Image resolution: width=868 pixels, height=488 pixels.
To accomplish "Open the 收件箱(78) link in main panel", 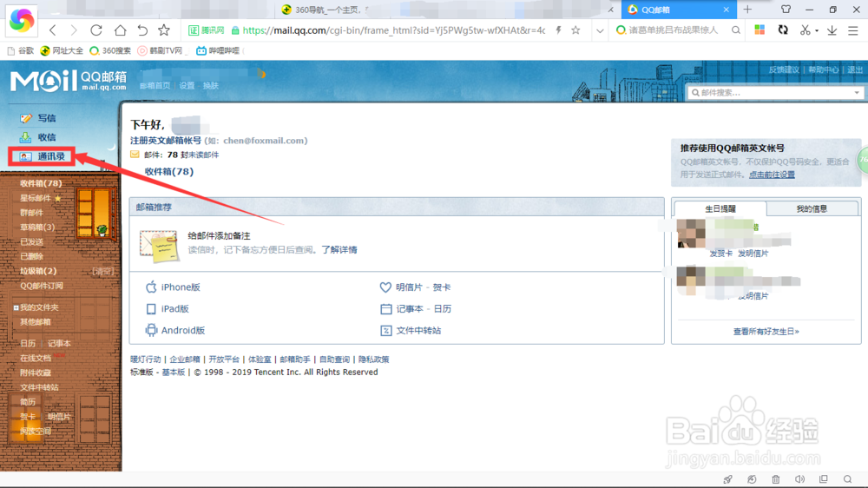I will tap(169, 172).
